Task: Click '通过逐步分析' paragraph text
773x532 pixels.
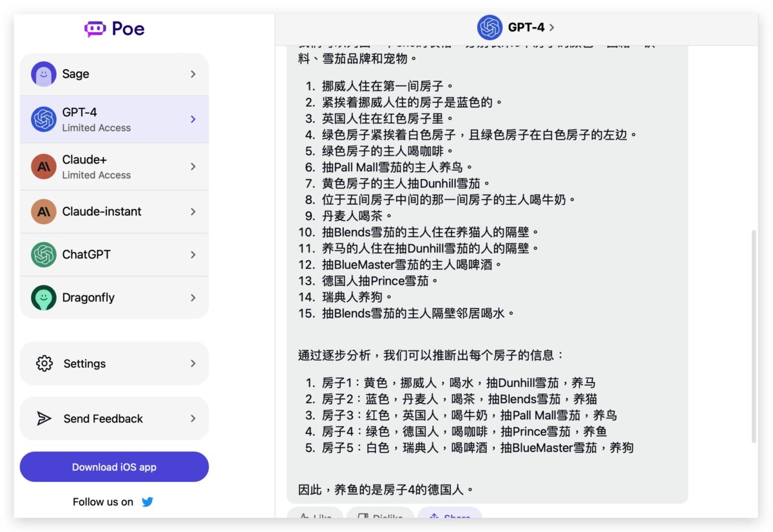Action: 431,355
